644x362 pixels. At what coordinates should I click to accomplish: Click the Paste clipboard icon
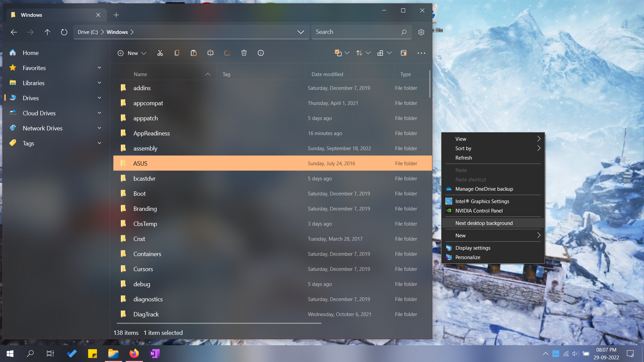(x=194, y=53)
